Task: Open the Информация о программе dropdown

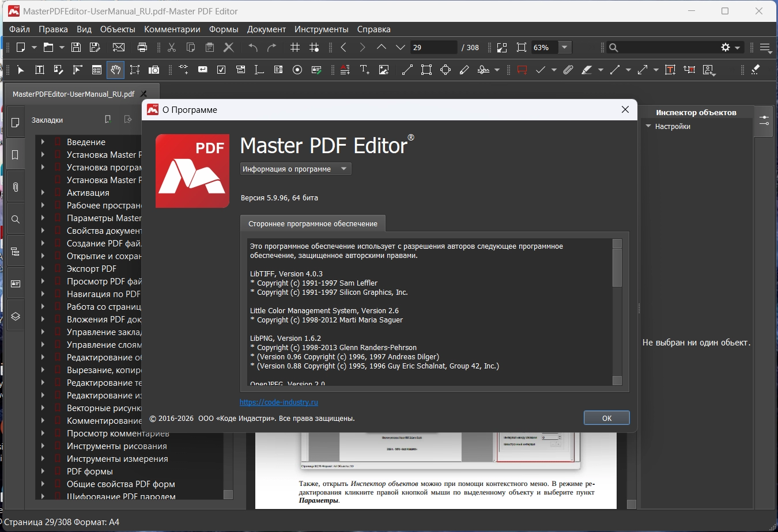Action: pos(296,169)
